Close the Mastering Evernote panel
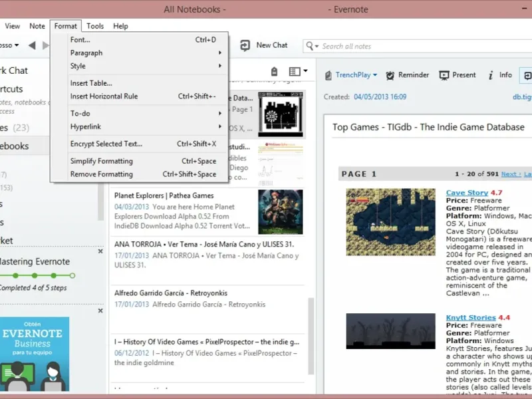Screen dimensions: 532x399 click(x=100, y=251)
